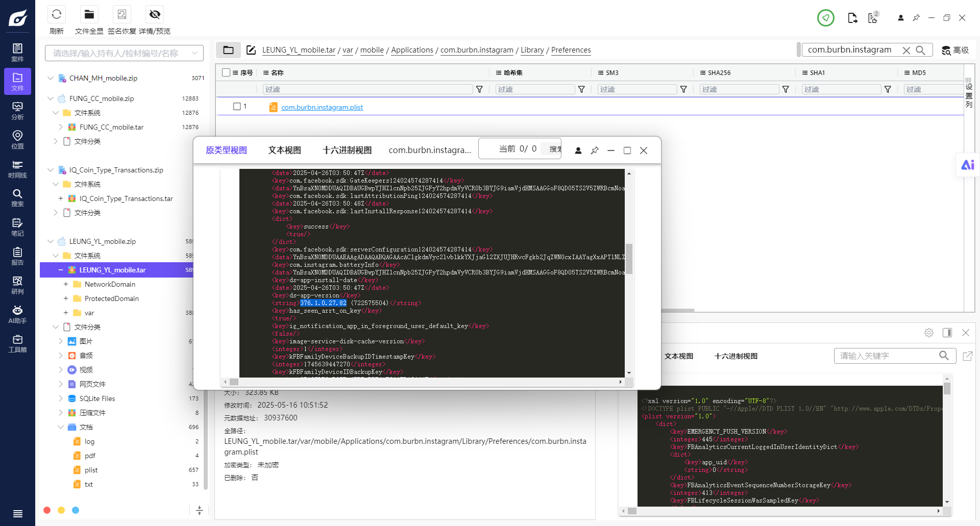Open the 文件全显 folder toolbar icon
This screenshot has height=526, width=980.
tap(89, 14)
